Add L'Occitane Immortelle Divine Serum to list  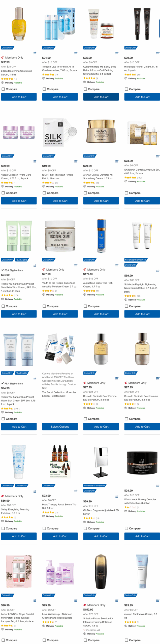pos(35,53)
